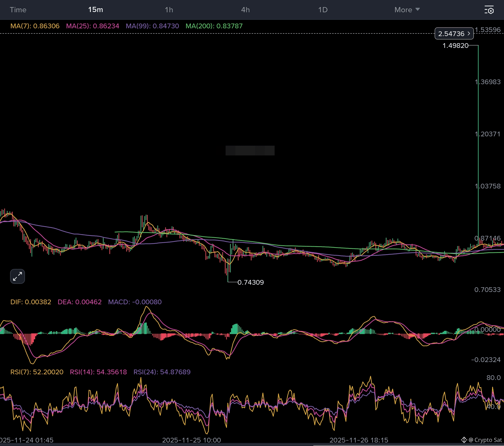Open chart indicator settings icon

(x=489, y=10)
